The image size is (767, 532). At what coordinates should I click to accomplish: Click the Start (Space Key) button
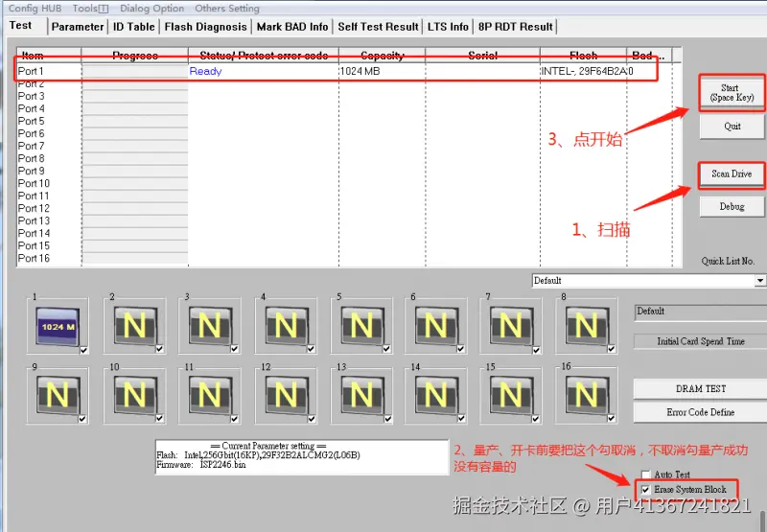[x=732, y=93]
